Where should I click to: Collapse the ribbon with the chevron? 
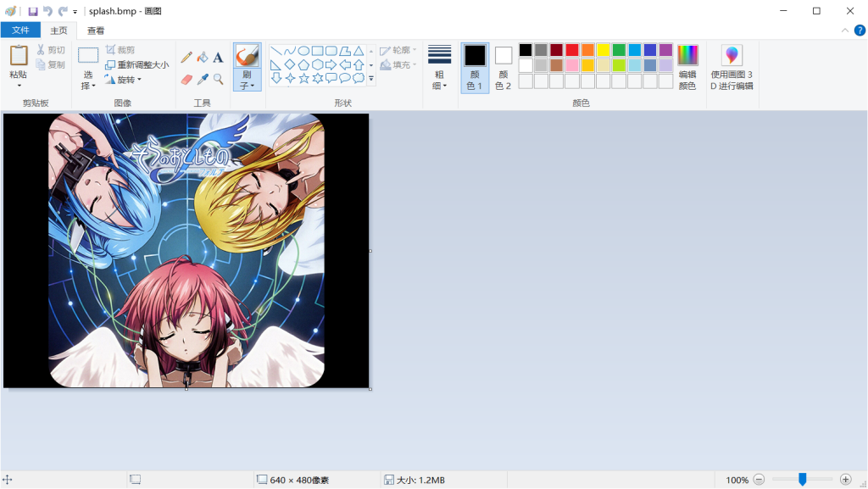click(x=845, y=31)
